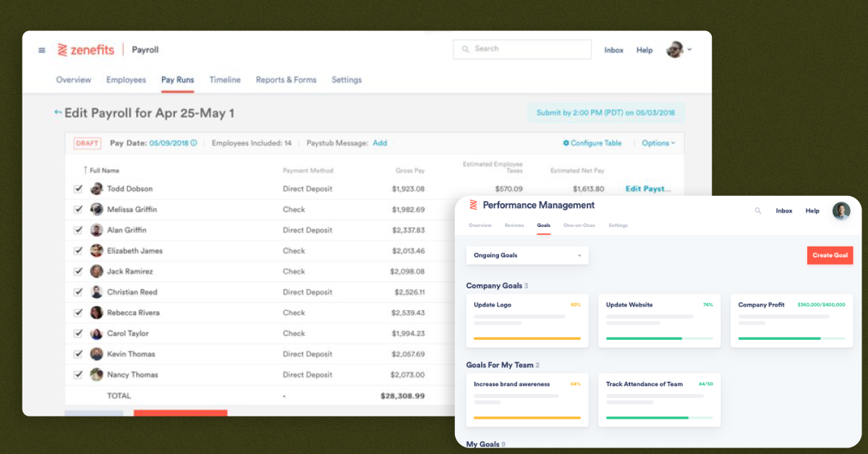Open the Options dropdown in payroll table
868x454 pixels.
tap(658, 143)
